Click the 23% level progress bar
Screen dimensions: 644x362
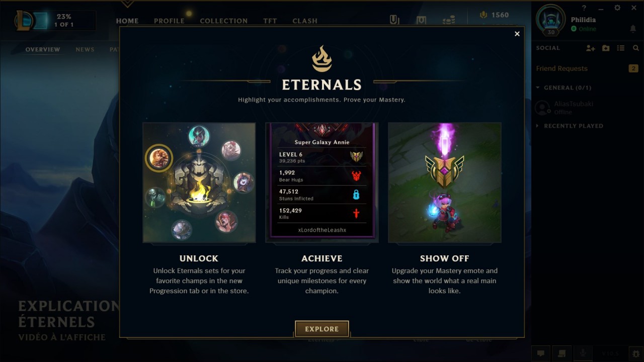[64, 21]
